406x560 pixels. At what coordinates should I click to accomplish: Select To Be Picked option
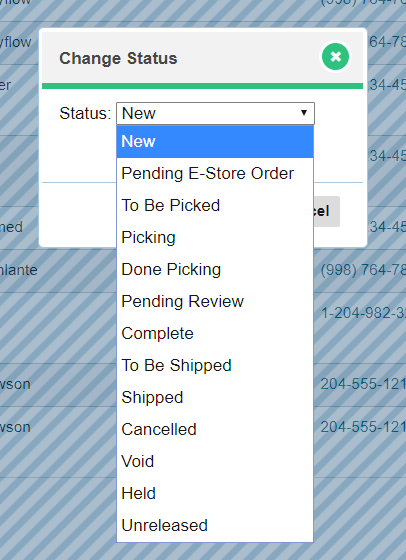coord(215,205)
